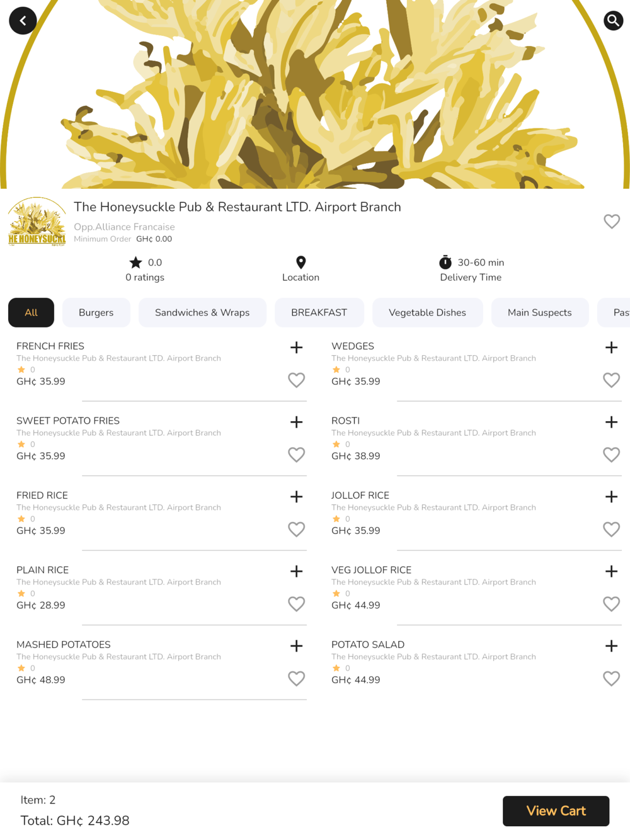Viewport: 630px width, 840px height.
Task: Tap the Honeysuckle restaurant logo thumbnail
Action: click(x=37, y=222)
